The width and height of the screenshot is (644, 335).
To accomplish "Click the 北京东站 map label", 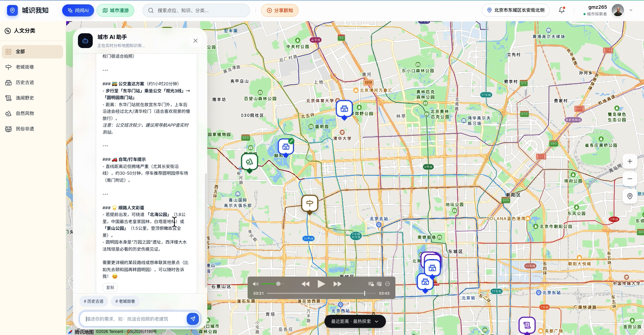I will 551,293.
